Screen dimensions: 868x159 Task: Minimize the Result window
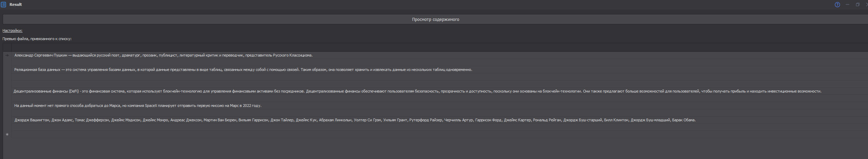pos(847,4)
